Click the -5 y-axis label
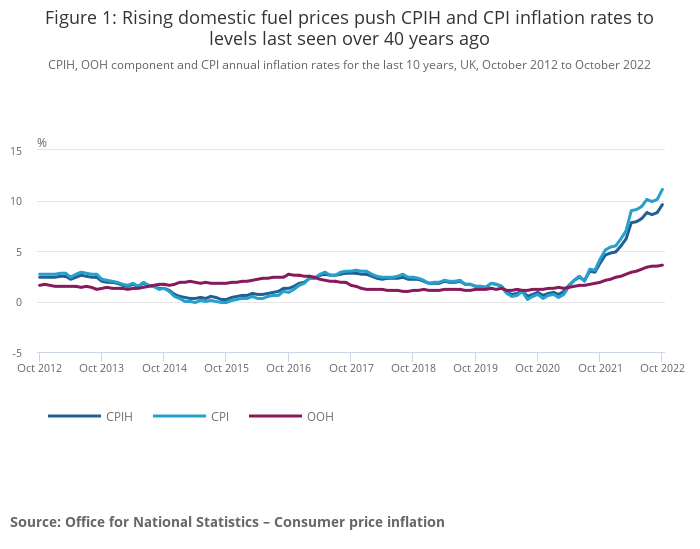 click(x=16, y=354)
